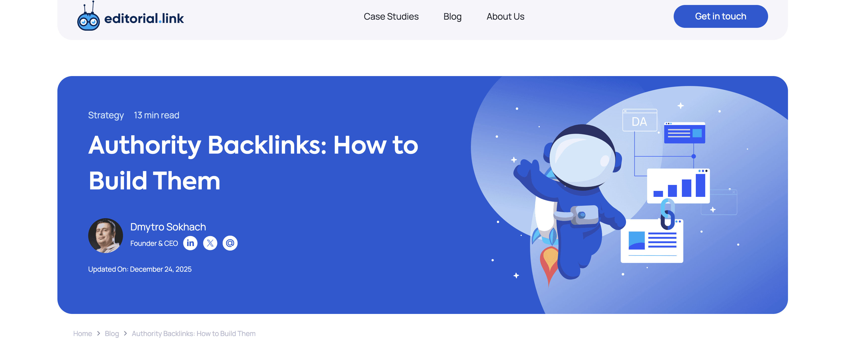
Task: Open the author's X (Twitter) icon
Action: pyautogui.click(x=210, y=243)
